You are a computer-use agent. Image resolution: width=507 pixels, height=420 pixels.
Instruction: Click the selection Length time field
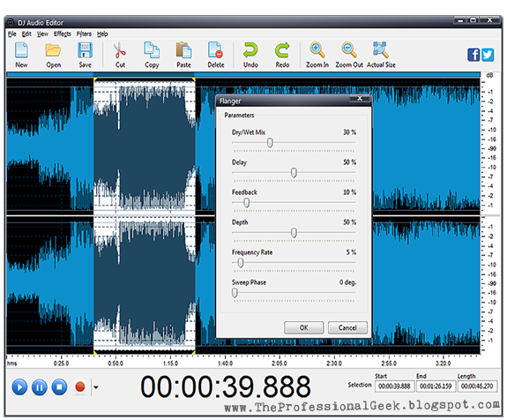click(477, 386)
